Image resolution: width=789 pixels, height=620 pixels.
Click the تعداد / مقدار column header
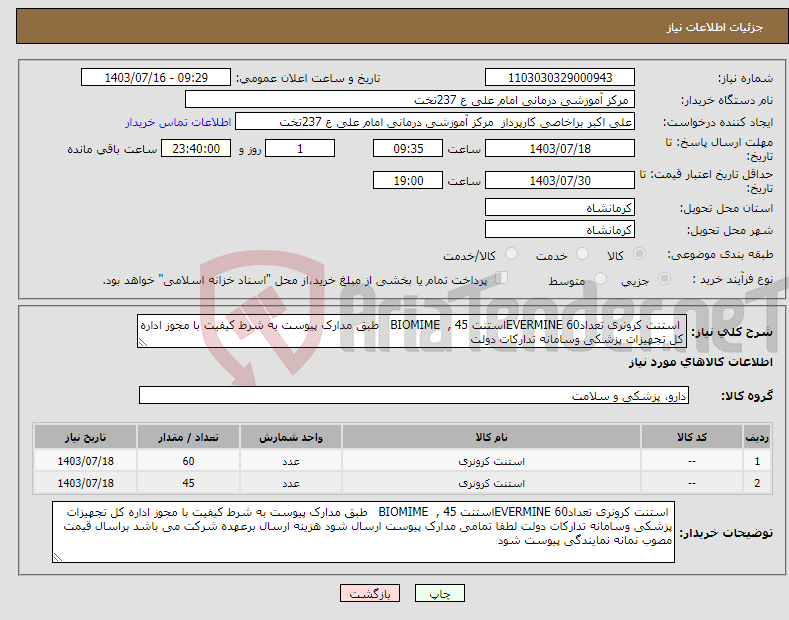[x=188, y=437]
